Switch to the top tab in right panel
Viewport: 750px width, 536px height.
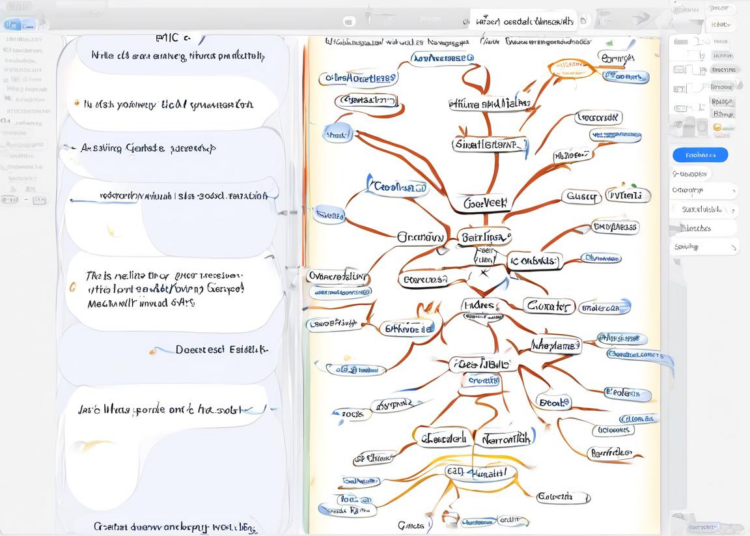pyautogui.click(x=719, y=8)
